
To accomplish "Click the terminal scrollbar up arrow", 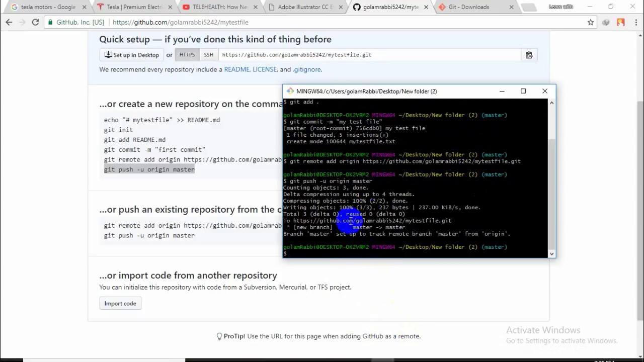I will point(551,103).
